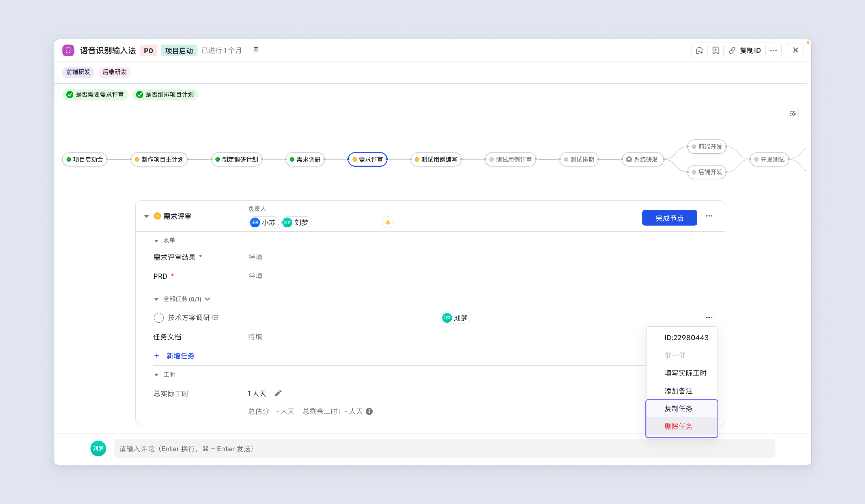Click the P0 priority tag
Image resolution: width=865 pixels, height=504 pixels.
click(x=148, y=51)
